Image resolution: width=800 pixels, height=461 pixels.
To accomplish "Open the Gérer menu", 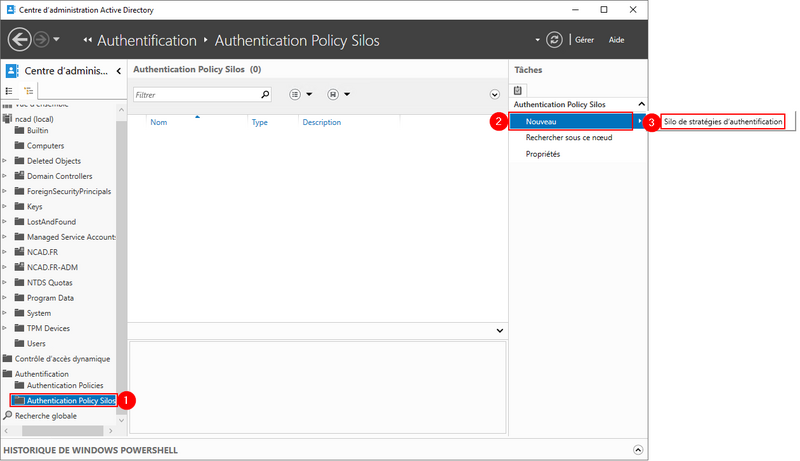I will (585, 40).
